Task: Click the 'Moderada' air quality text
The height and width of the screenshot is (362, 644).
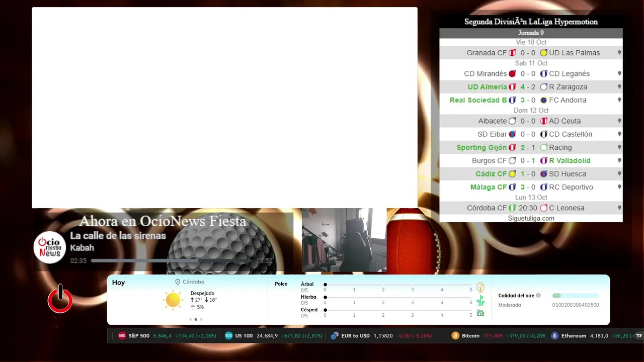Action: pyautogui.click(x=510, y=305)
